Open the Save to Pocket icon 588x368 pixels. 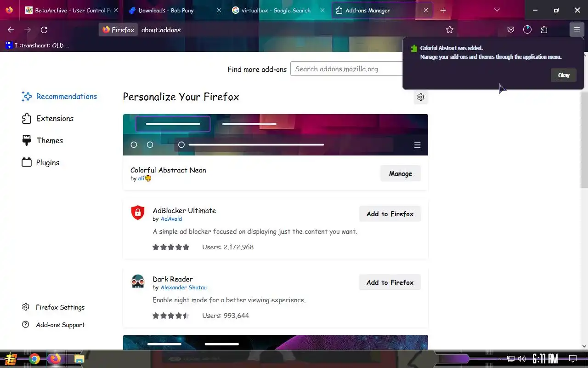coord(511,29)
